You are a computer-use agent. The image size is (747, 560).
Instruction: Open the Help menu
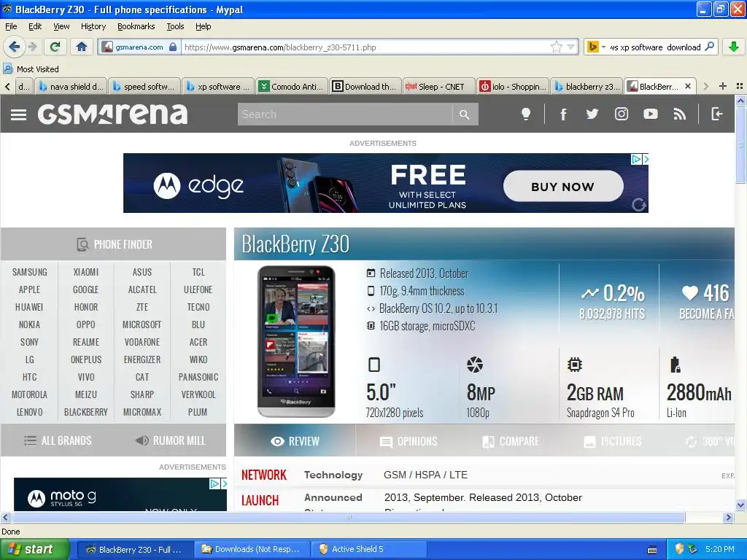click(203, 26)
